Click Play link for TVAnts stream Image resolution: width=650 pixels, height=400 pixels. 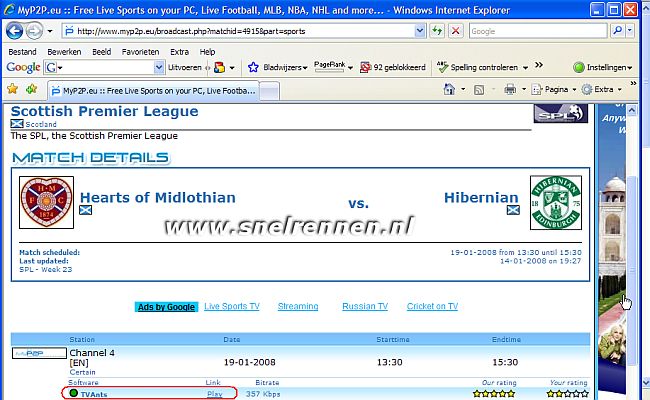(214, 394)
